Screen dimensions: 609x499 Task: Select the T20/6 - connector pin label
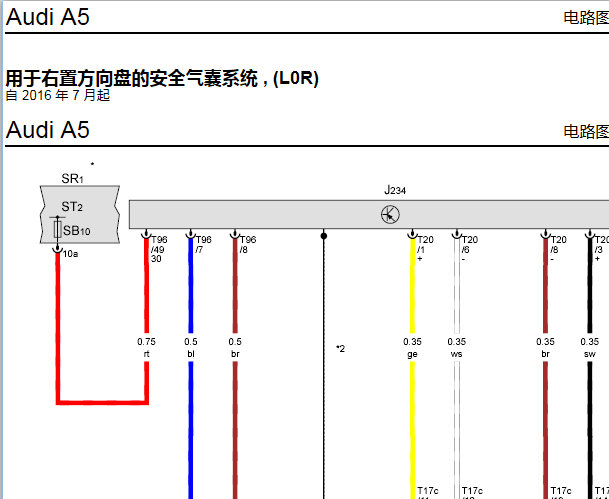[x=470, y=249]
